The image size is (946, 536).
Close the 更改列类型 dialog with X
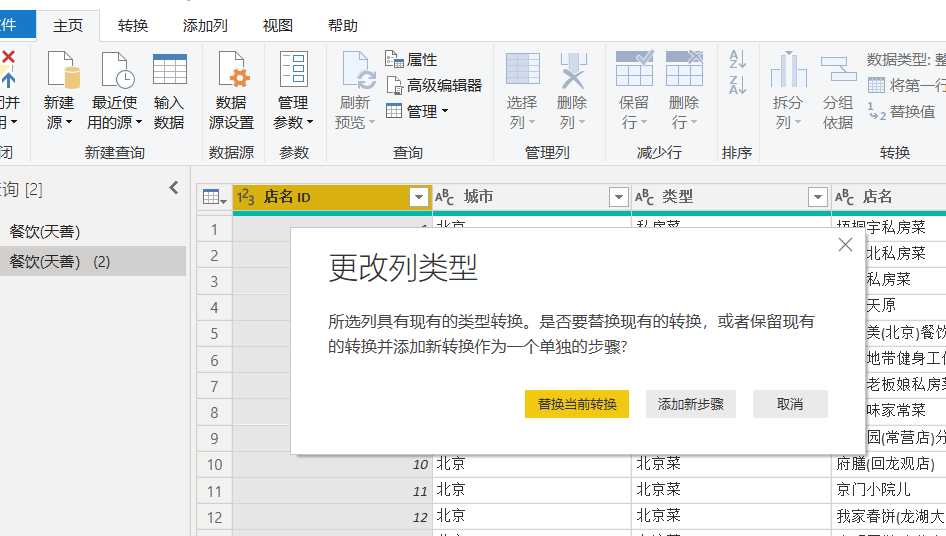845,244
